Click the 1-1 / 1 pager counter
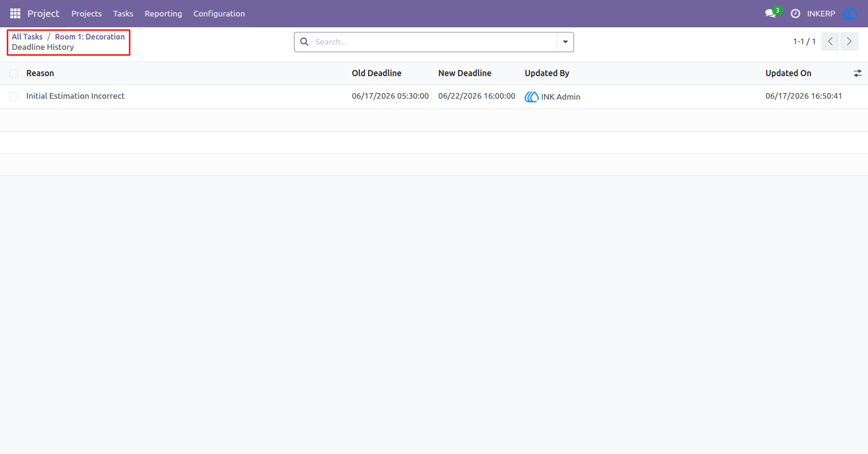The height and width of the screenshot is (454, 868). point(804,41)
